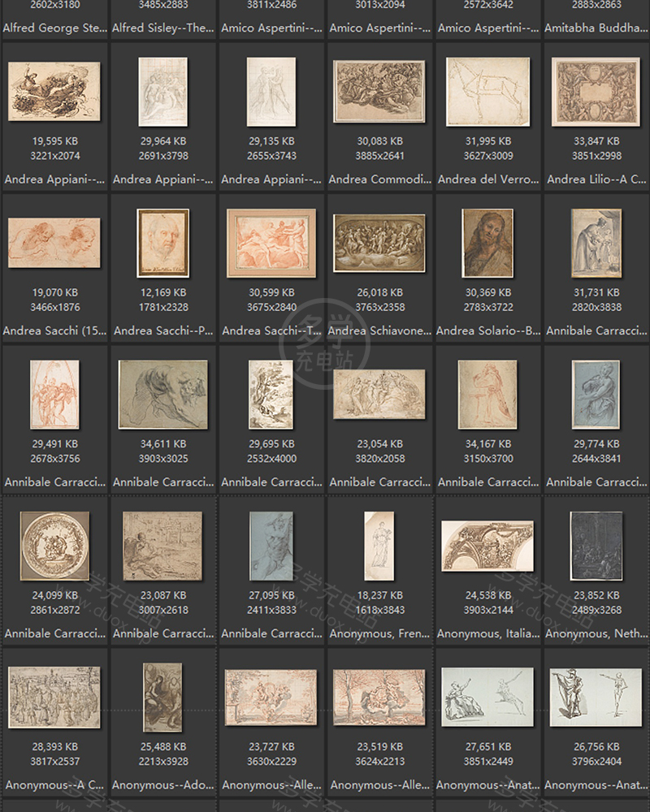The image size is (650, 812).
Task: Select the Annibale Carracci circular plate thumbnail
Action: tap(54, 546)
